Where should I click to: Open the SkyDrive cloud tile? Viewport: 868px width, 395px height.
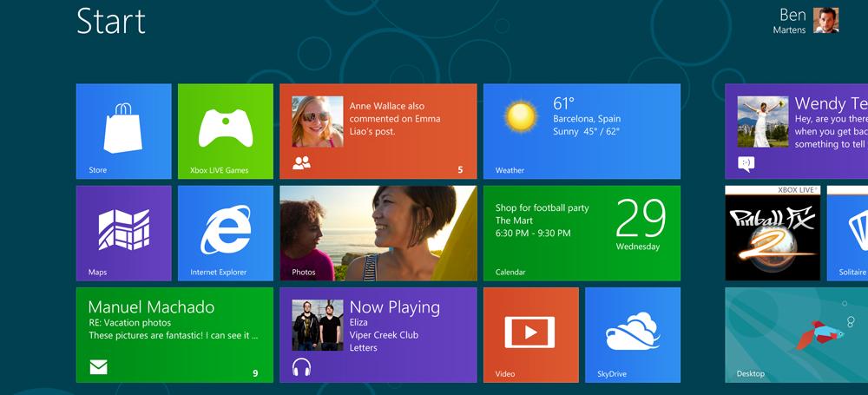point(633,334)
